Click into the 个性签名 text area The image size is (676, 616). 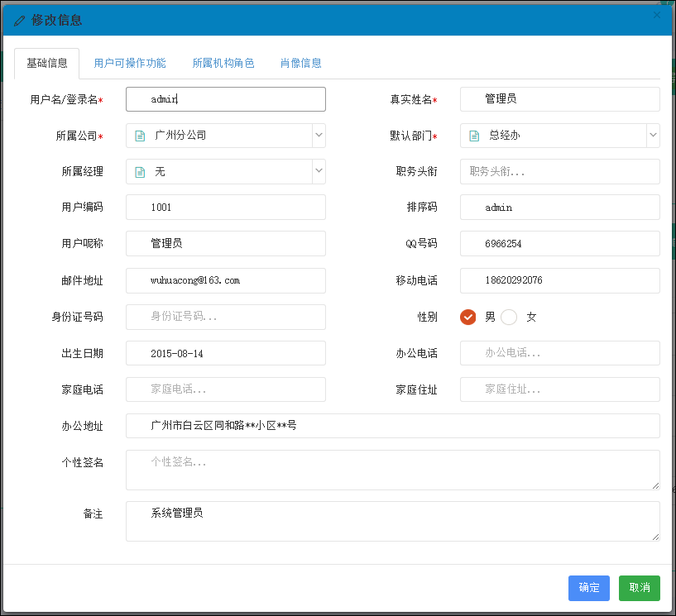(392, 470)
